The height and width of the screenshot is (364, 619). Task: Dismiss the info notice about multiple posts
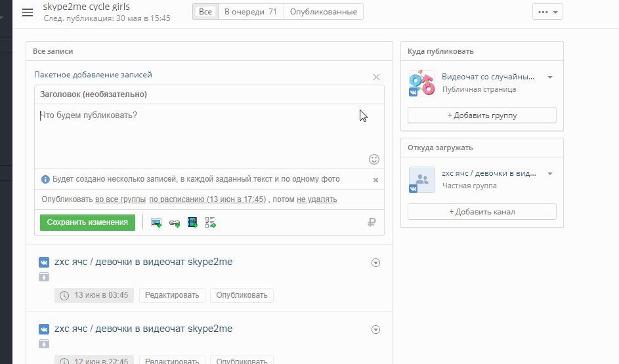click(x=375, y=180)
